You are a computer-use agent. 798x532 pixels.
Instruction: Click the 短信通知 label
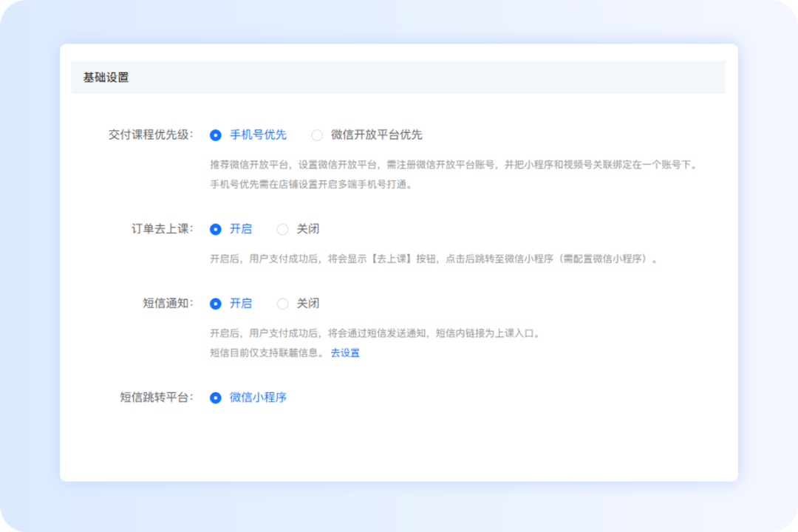tap(168, 304)
